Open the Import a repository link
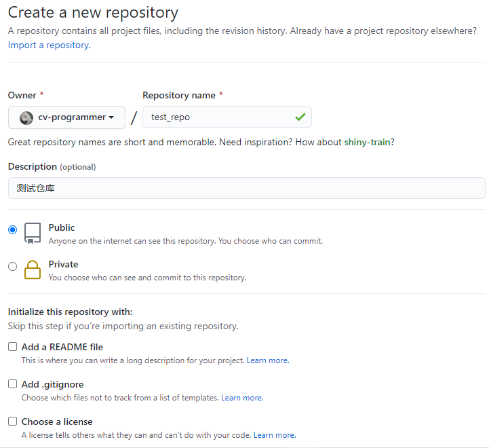The image size is (489, 448). tap(49, 45)
